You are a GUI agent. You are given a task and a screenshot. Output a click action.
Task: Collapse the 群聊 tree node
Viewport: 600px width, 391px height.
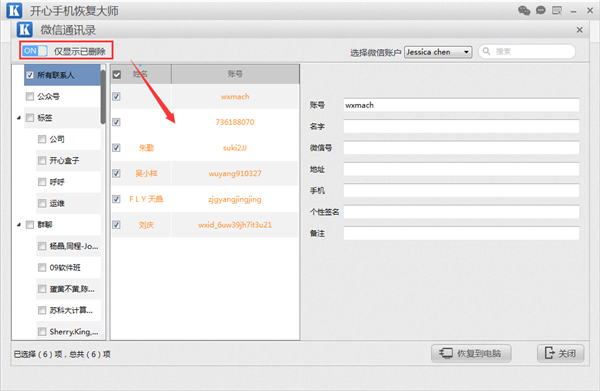pos(19,225)
